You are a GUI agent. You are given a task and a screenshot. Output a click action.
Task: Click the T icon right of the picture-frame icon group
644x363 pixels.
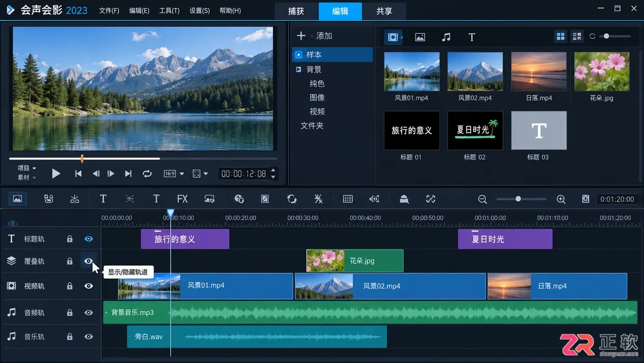click(103, 199)
